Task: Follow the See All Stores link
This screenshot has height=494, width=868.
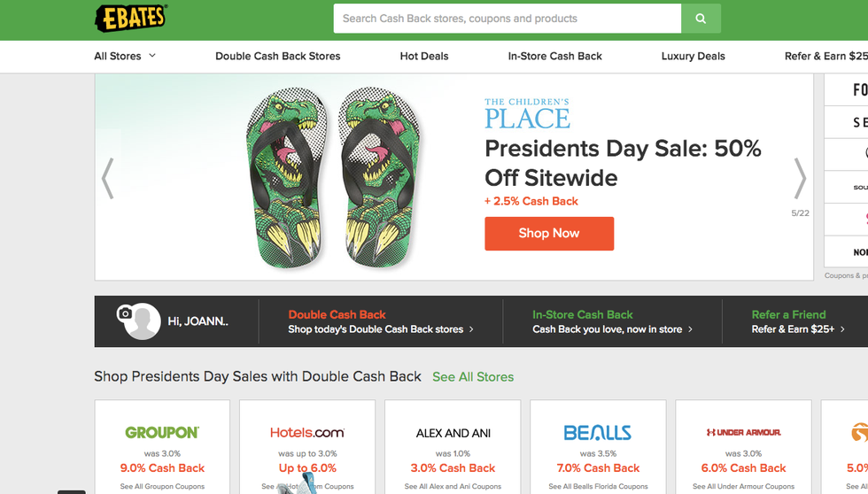Action: click(473, 377)
